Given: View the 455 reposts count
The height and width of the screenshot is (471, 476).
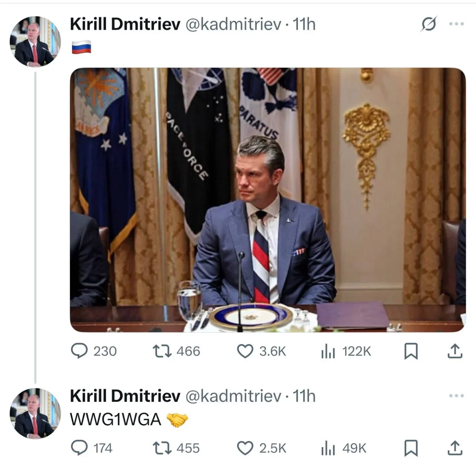Looking at the screenshot, I should [x=188, y=449].
